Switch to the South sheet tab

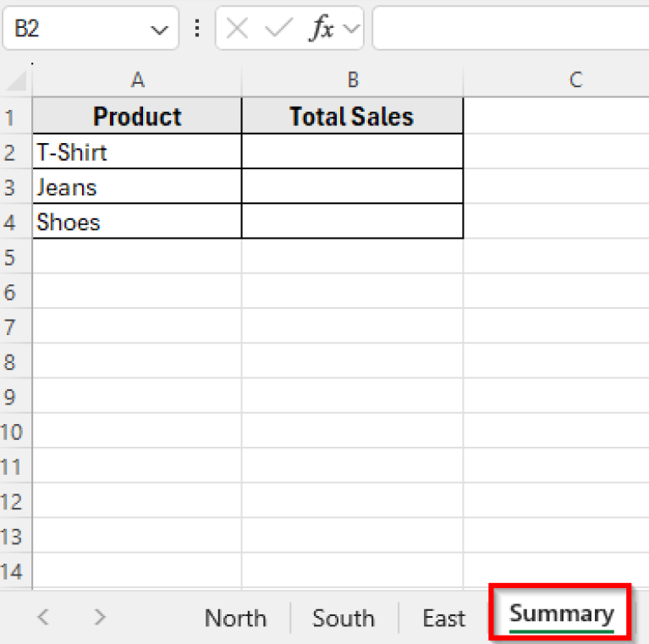(344, 619)
